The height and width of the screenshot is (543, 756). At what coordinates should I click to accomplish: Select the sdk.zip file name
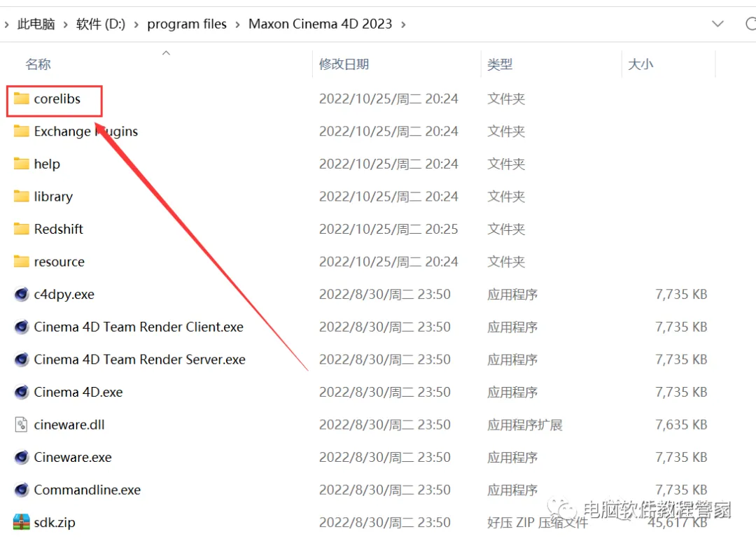click(x=55, y=522)
